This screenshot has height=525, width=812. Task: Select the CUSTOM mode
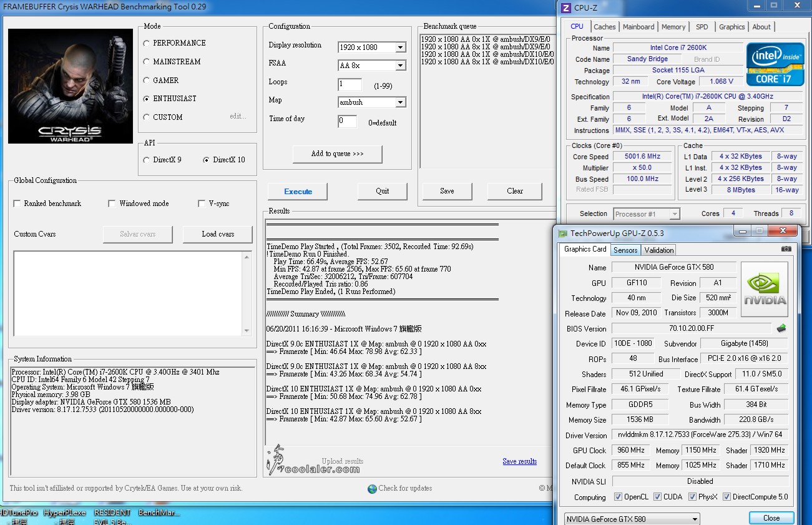pos(147,117)
